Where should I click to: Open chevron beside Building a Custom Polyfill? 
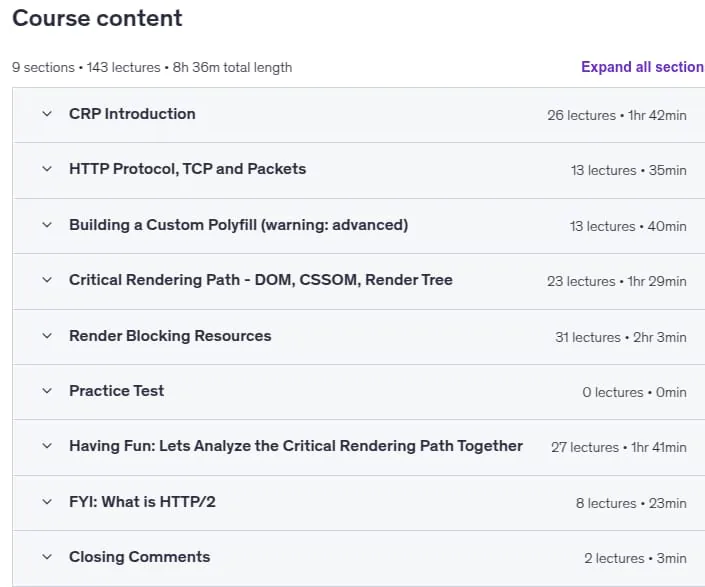tap(47, 225)
